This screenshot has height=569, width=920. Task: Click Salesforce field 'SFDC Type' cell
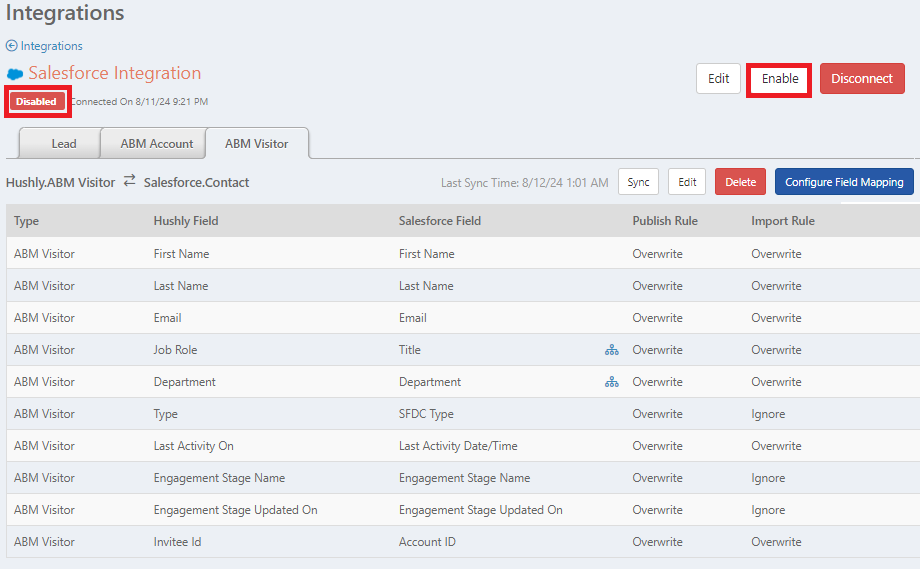[426, 414]
